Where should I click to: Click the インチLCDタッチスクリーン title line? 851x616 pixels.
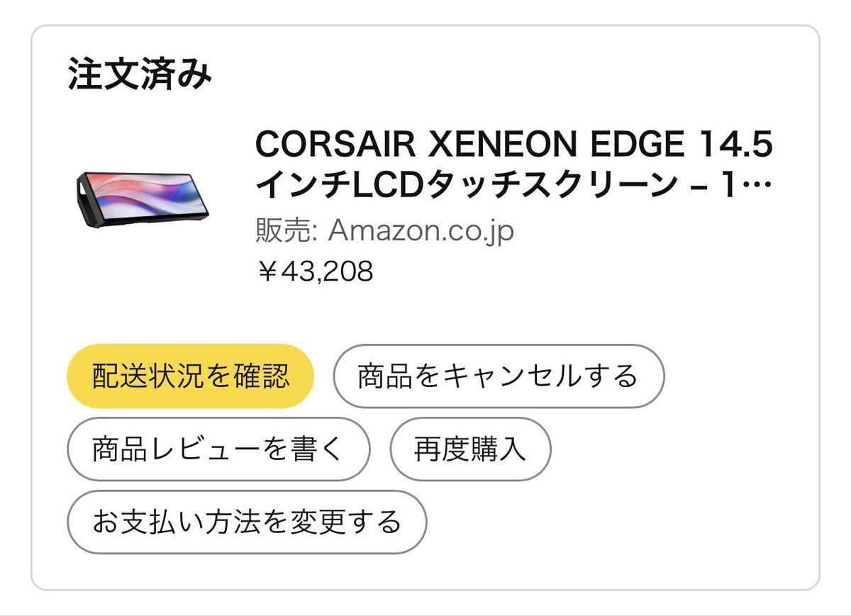click(x=465, y=186)
